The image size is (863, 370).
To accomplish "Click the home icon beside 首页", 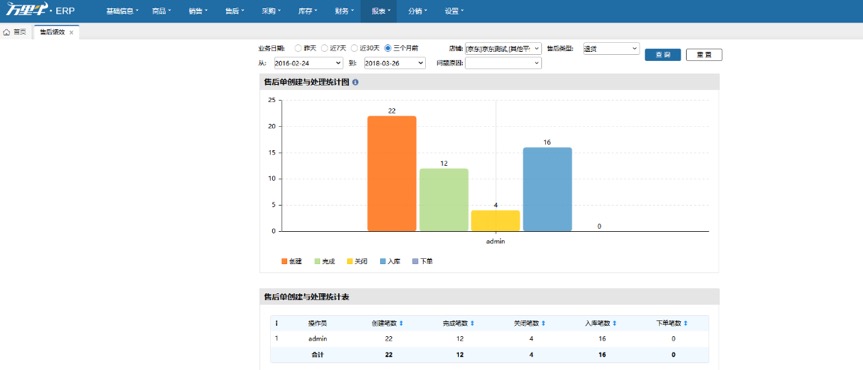I will [7, 32].
